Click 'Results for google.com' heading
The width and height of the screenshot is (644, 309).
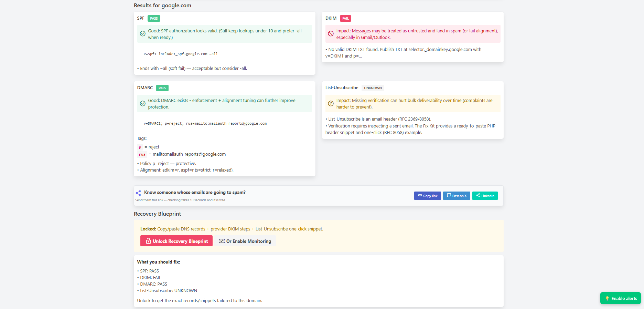[162, 6]
